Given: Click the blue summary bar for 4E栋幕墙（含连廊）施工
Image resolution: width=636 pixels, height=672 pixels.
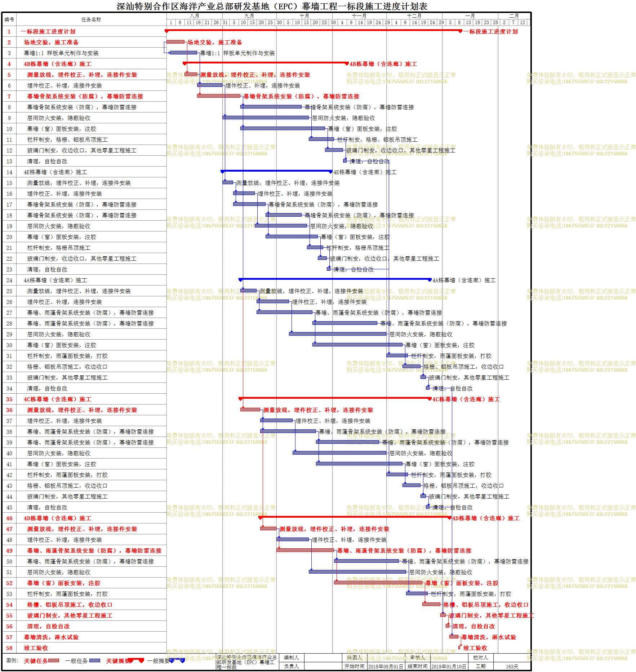Looking at the screenshot, I should click(x=276, y=171).
